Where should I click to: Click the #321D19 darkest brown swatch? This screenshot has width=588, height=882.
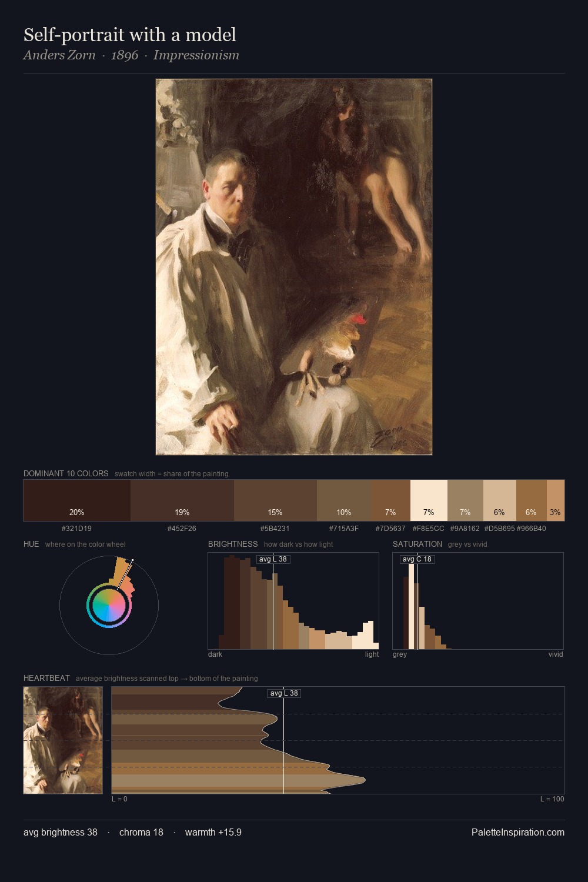point(77,500)
